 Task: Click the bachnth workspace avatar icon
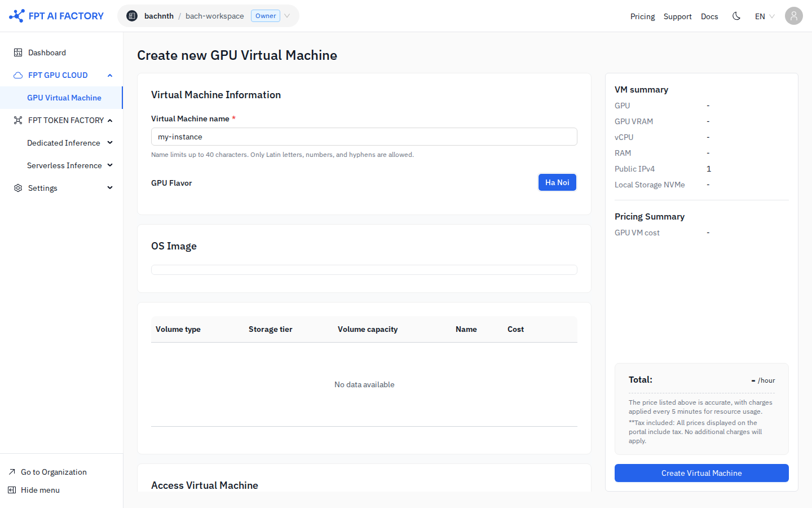(132, 16)
